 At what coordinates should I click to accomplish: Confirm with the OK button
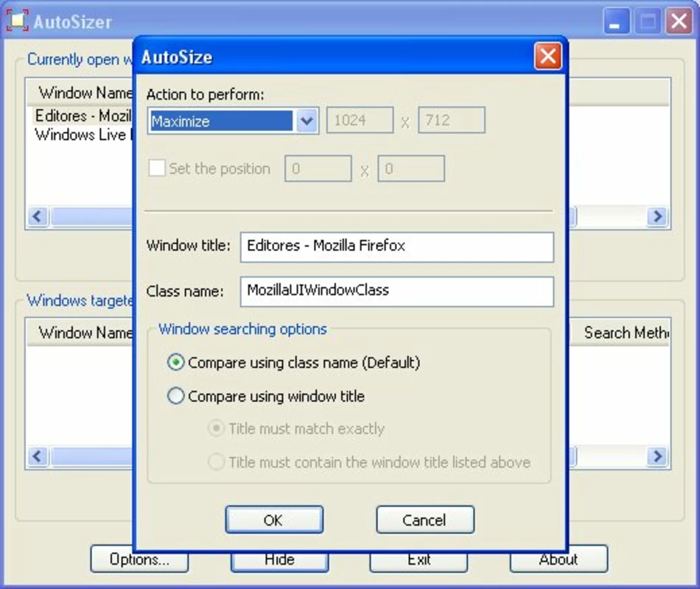274,520
